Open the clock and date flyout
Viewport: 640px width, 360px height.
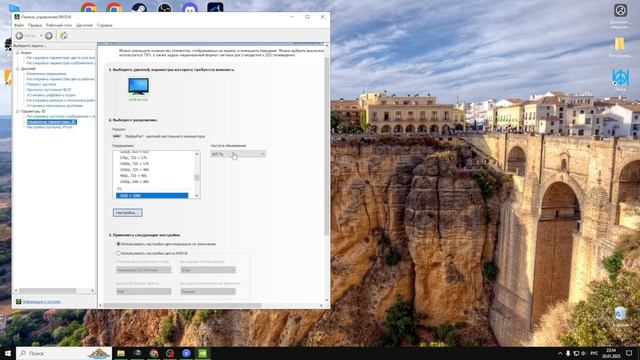[x=611, y=353]
